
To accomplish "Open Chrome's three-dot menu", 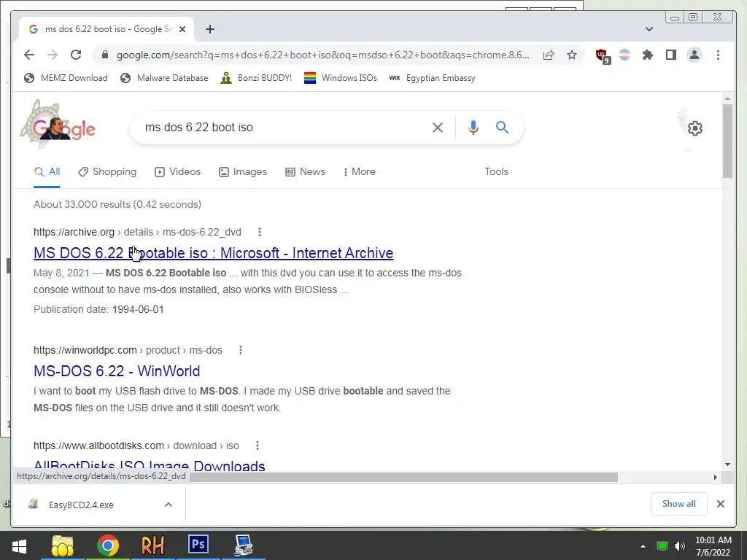I will coord(718,55).
